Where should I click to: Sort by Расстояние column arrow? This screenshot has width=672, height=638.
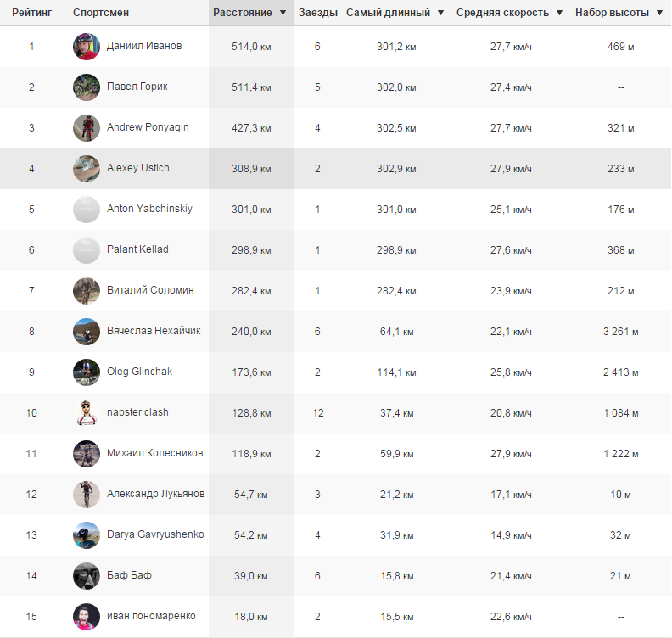(x=283, y=14)
